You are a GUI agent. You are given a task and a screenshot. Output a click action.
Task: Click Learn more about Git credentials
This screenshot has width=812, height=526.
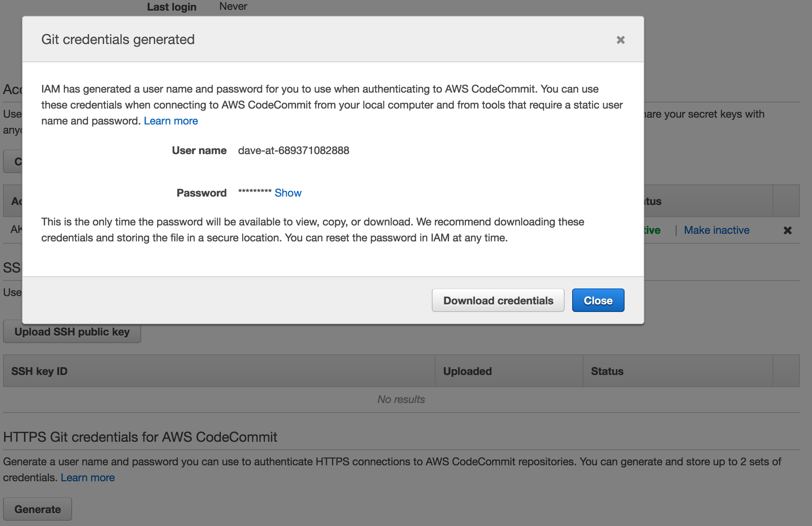pos(171,121)
